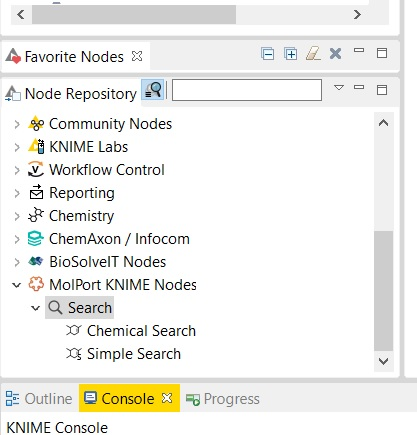Expand the Community Nodes category

(x=17, y=124)
